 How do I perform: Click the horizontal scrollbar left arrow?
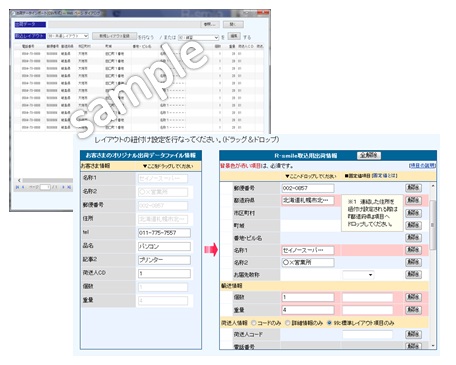(x=19, y=180)
